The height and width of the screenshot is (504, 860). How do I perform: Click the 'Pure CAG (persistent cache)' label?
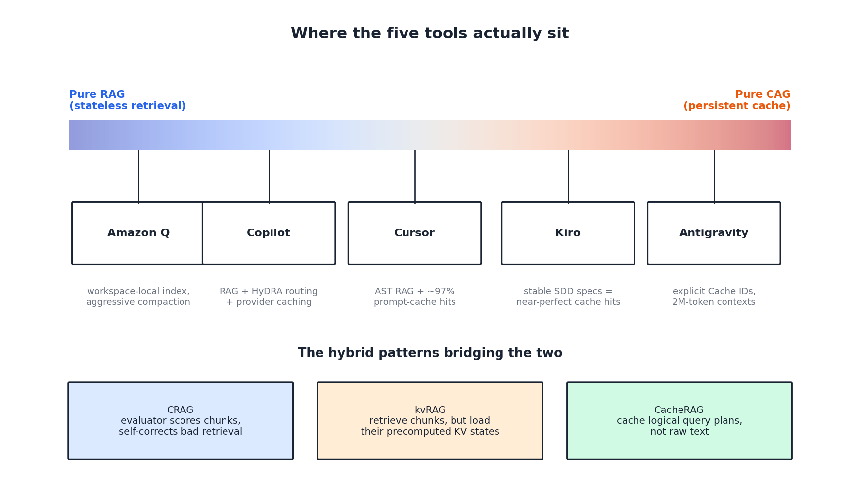[x=737, y=100]
